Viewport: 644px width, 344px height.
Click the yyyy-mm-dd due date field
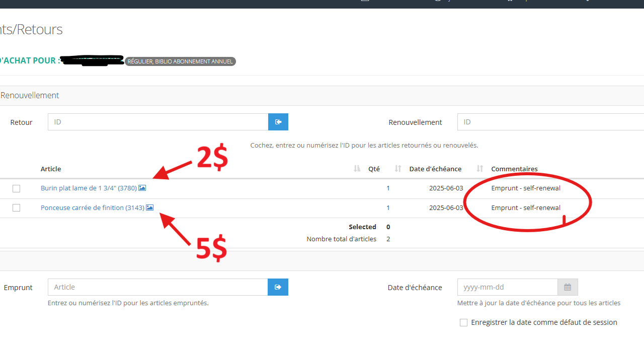tap(507, 287)
